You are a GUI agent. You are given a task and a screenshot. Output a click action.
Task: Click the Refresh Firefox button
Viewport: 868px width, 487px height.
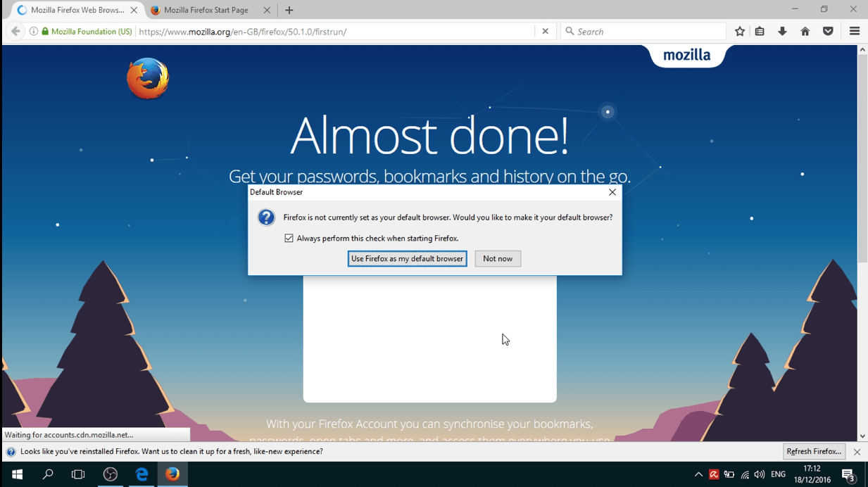(x=814, y=452)
